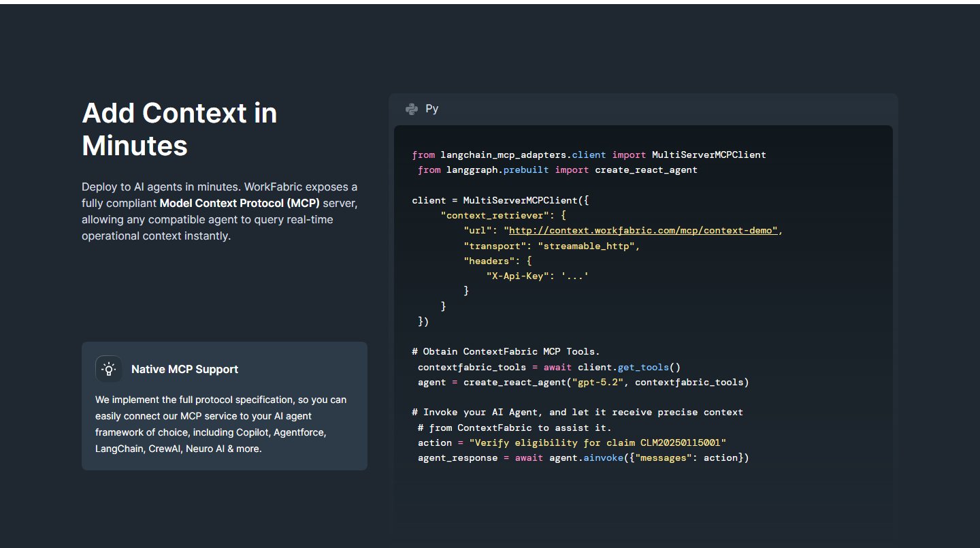Click the create_react_agent import line
Screen dimensions: 980x548
pyautogui.click(x=557, y=170)
